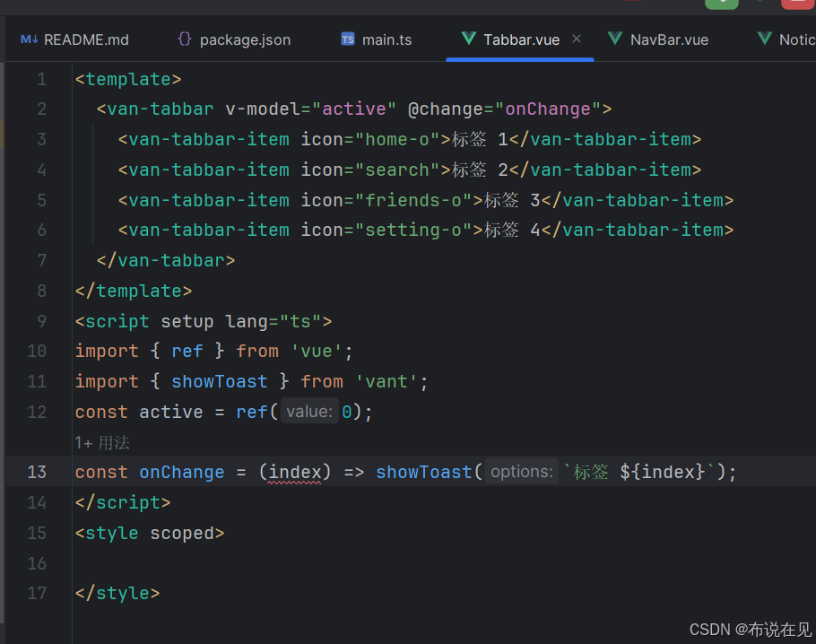Click 'const active' declaration on line 12
Image resolution: width=816 pixels, height=644 pixels.
click(x=139, y=413)
